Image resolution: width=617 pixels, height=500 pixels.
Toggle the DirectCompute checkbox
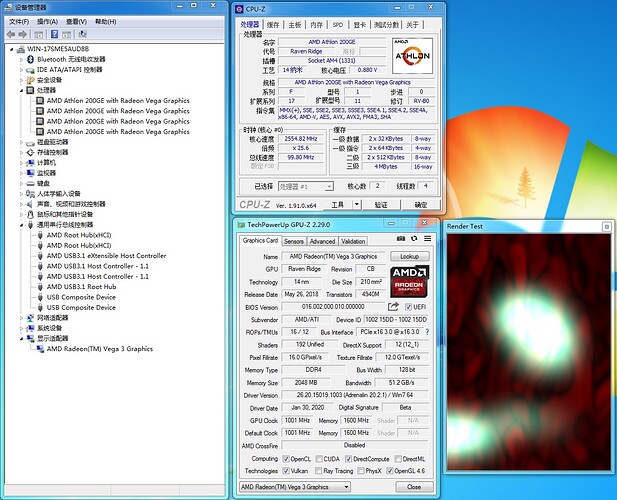pyautogui.click(x=349, y=459)
